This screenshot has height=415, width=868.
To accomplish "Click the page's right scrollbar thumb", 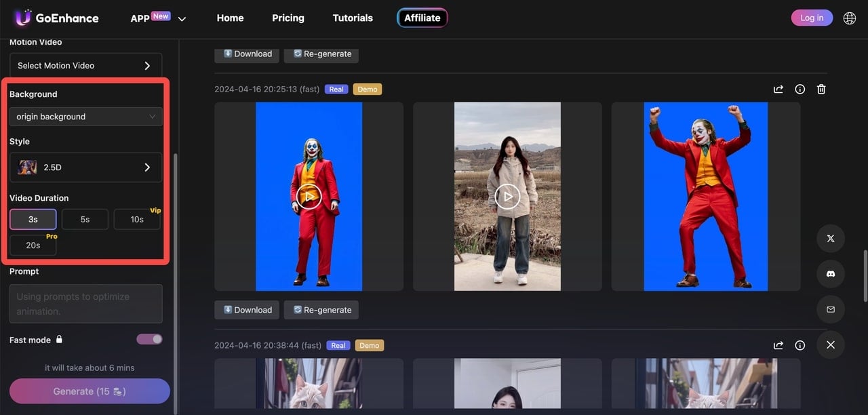I will [x=865, y=276].
